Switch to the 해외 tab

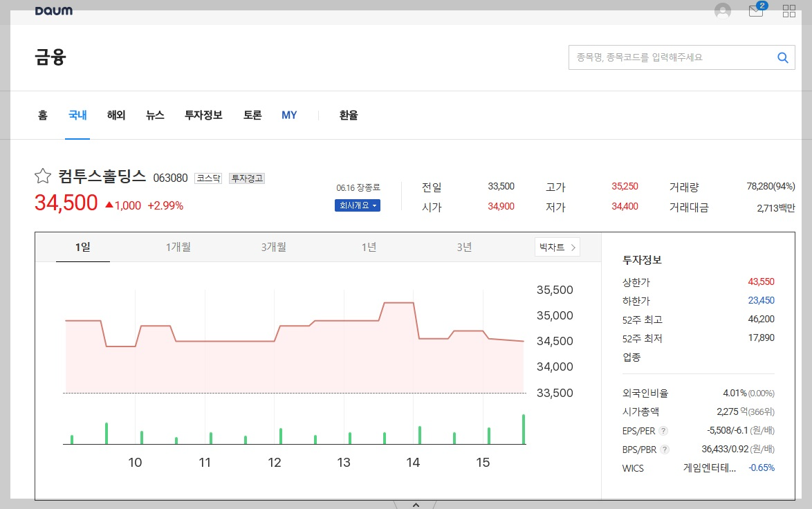click(x=116, y=115)
